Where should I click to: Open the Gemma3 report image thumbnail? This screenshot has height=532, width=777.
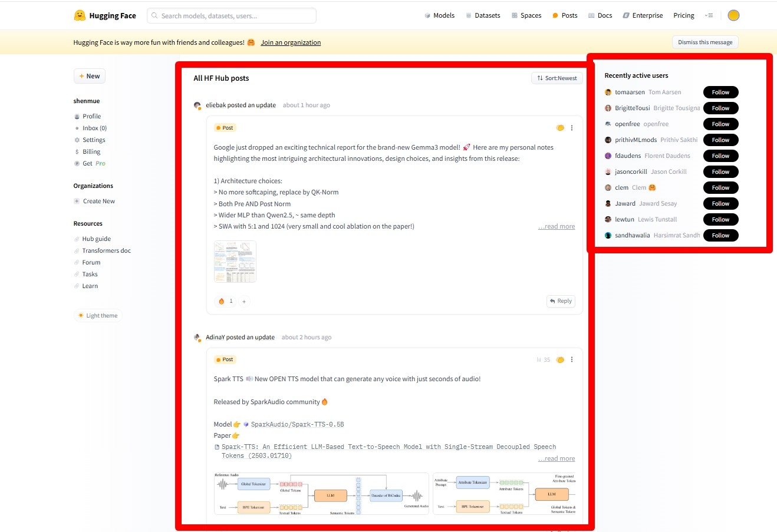point(235,262)
